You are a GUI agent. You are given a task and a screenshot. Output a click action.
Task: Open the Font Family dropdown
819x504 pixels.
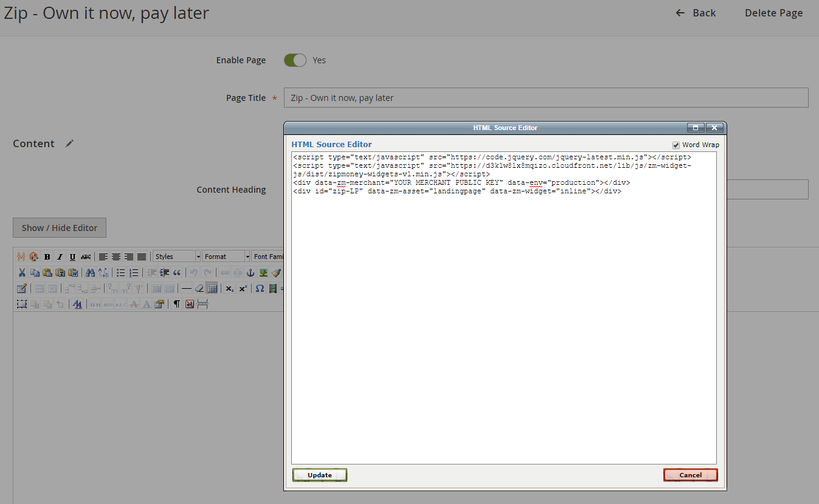pyautogui.click(x=268, y=257)
